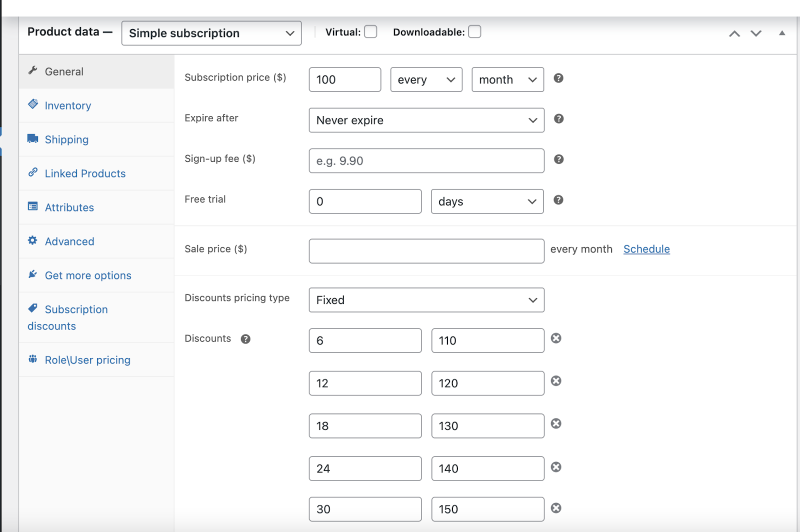Remove the discount row 12 / 120
The height and width of the screenshot is (532, 800).
pyautogui.click(x=556, y=381)
